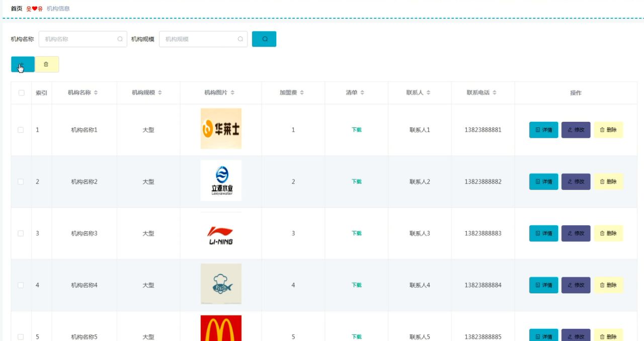This screenshot has height=341, width=644.
Task: Click the 机构名称1 cell
Action: click(x=84, y=130)
